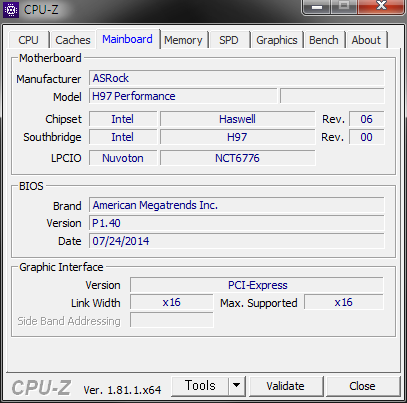Open the Bench tab
The image size is (407, 403).
pyautogui.click(x=324, y=40)
